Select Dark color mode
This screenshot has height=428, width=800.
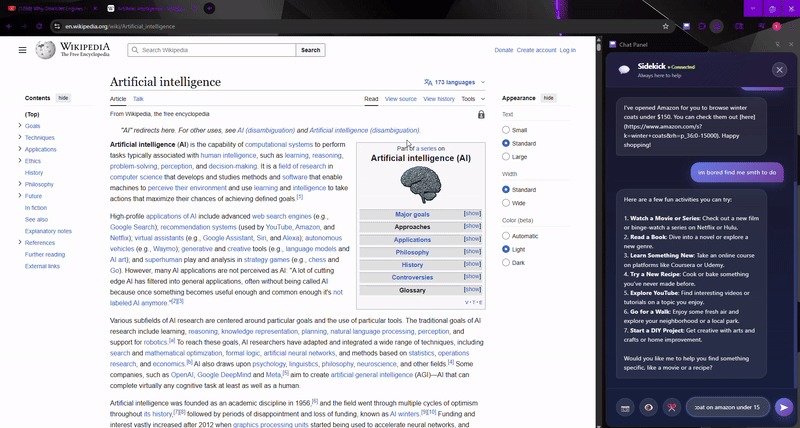click(506, 263)
